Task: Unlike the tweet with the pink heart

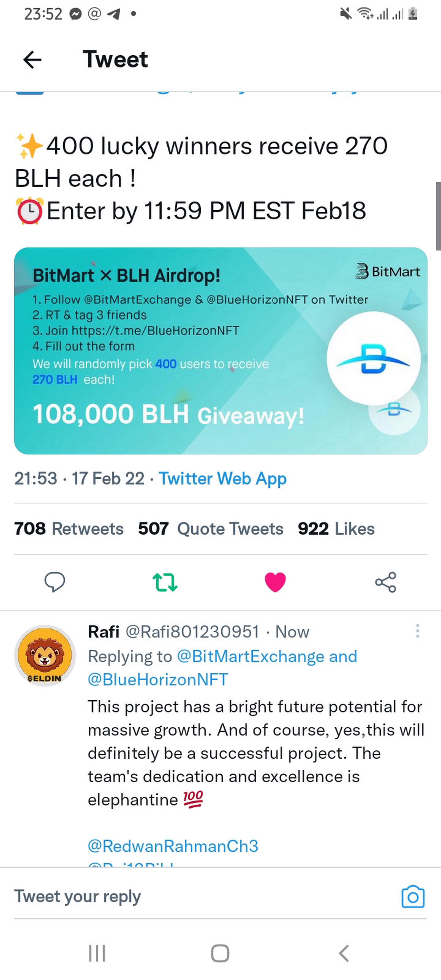Action: point(275,582)
